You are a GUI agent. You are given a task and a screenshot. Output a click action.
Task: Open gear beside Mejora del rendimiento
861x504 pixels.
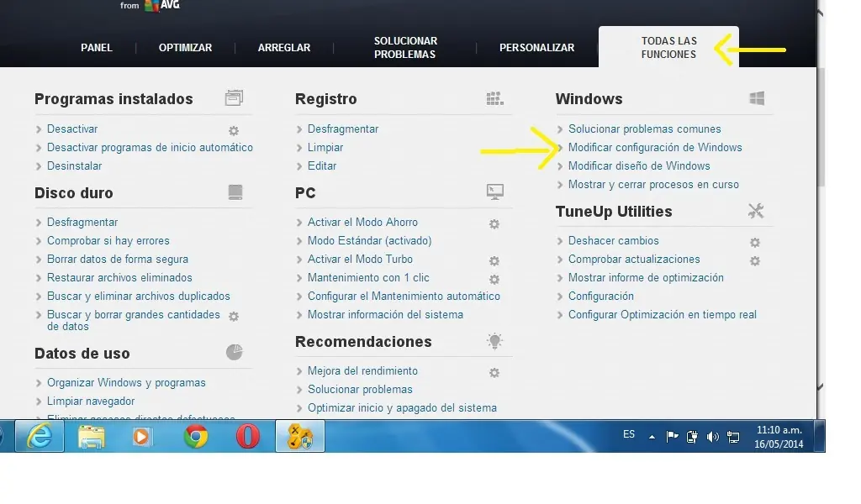tap(494, 372)
